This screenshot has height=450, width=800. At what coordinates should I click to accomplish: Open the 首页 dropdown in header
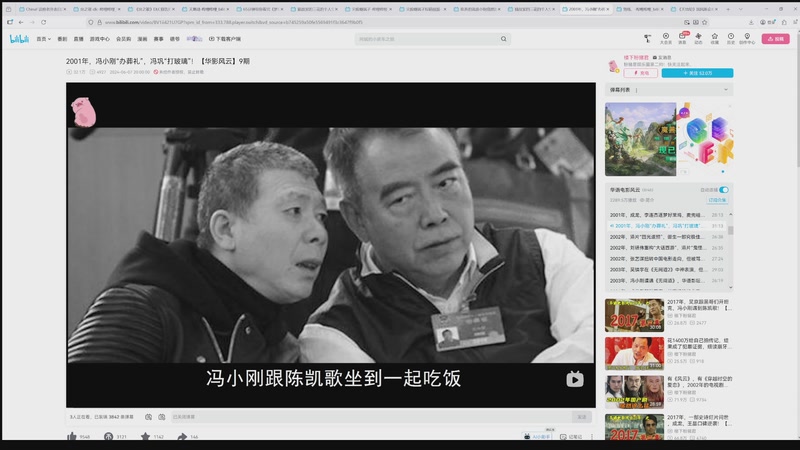(43, 39)
